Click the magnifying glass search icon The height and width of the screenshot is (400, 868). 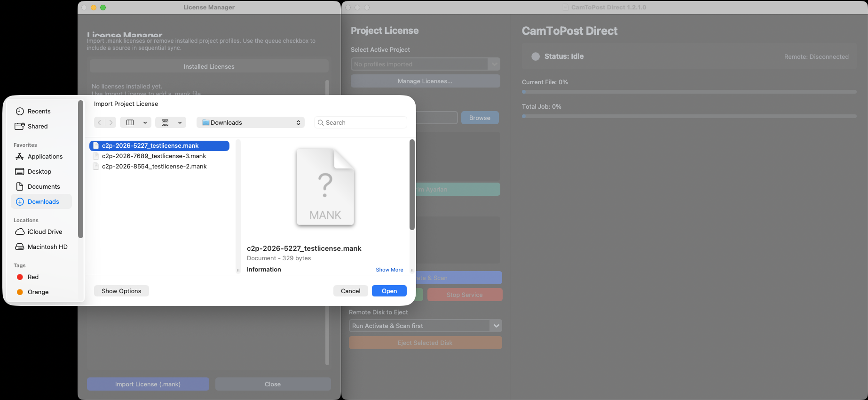pyautogui.click(x=321, y=122)
